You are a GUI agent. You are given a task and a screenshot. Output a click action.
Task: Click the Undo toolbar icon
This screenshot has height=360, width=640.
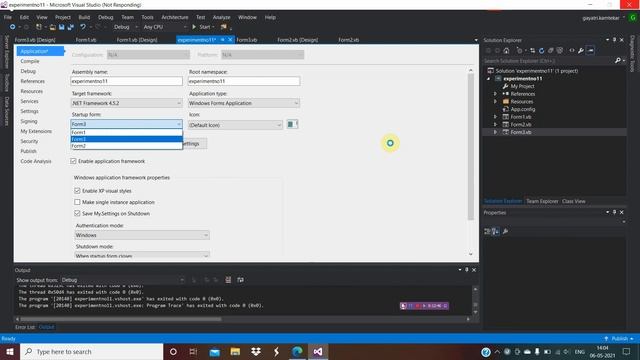pos(83,27)
